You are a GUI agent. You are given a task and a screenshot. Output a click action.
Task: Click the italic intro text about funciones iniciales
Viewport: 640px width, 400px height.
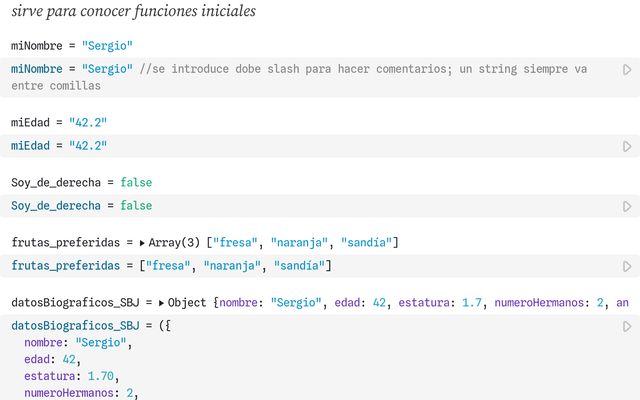133,12
